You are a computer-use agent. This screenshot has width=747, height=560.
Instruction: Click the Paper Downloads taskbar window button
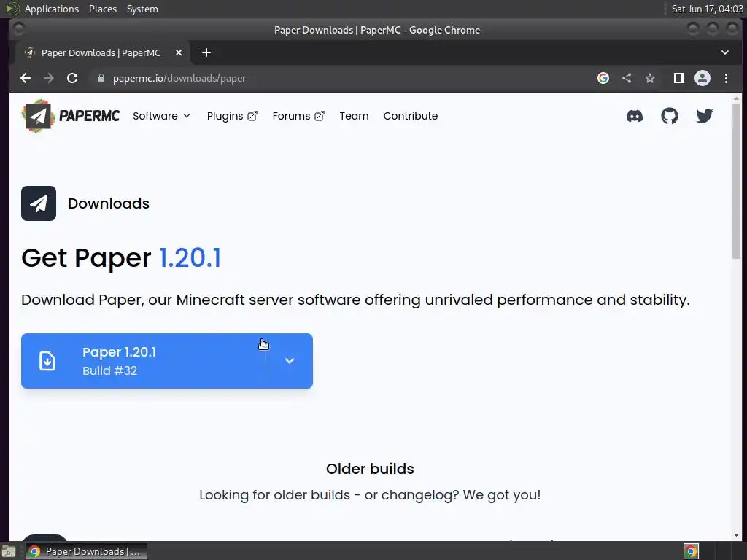86,551
